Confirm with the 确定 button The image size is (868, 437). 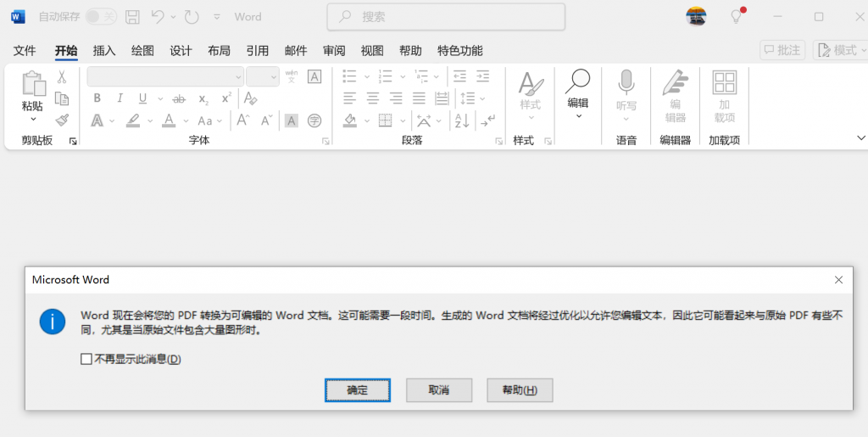[358, 390]
